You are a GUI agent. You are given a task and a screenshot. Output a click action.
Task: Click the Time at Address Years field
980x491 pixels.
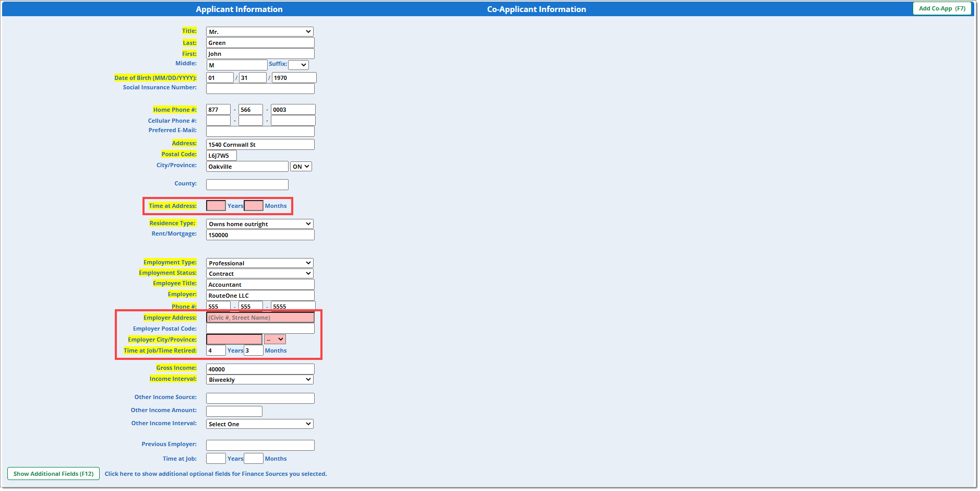coord(216,206)
